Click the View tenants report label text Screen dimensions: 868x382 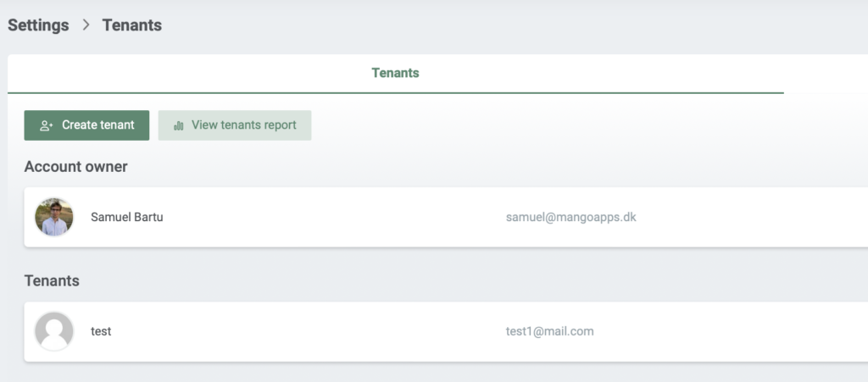[x=244, y=125]
